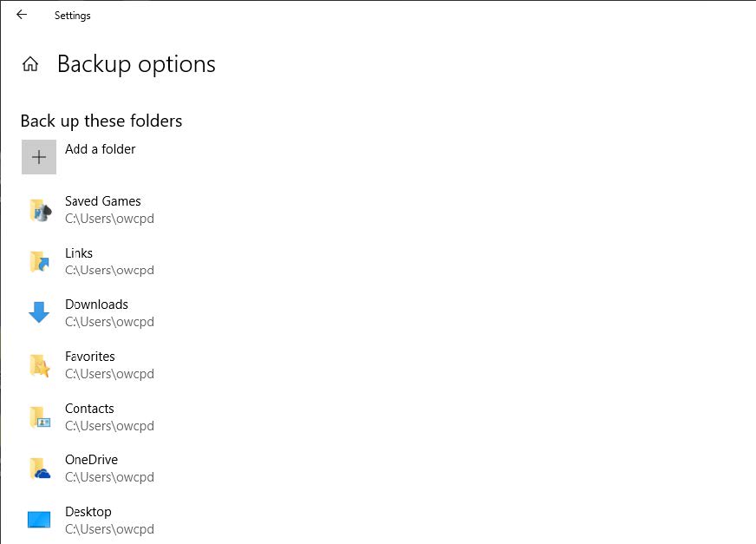
Task: Choose the 'OneDrive' folder entry
Action: tap(91, 460)
